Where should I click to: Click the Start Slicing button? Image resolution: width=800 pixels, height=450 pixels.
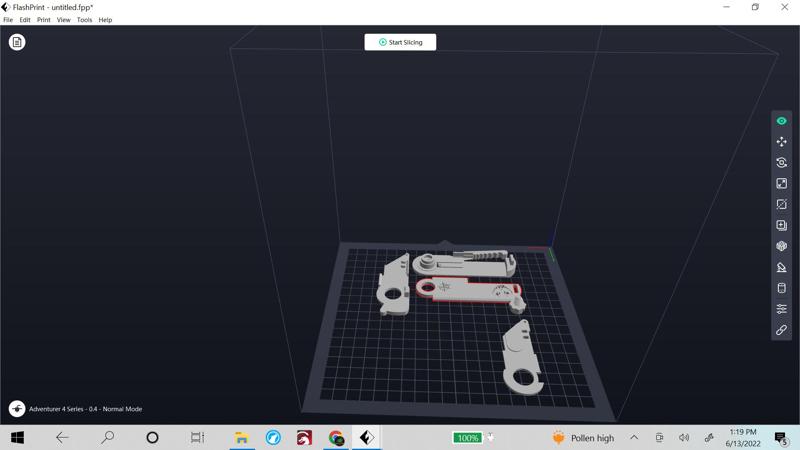click(x=400, y=42)
